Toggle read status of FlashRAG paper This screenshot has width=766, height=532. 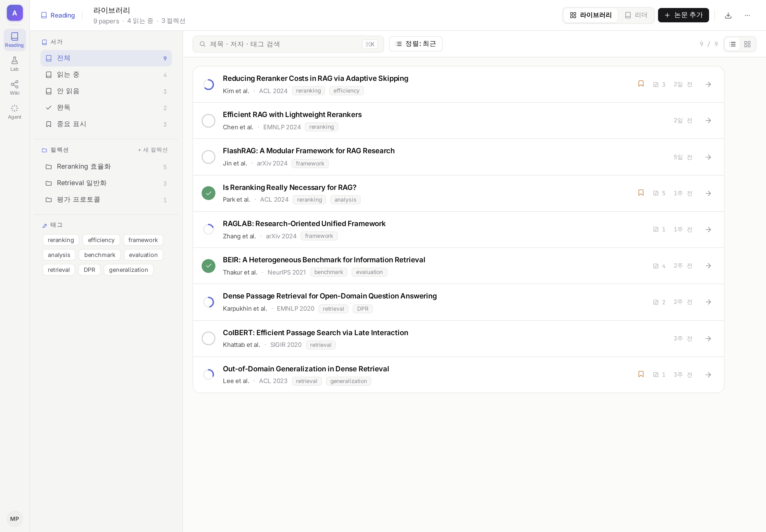[x=208, y=157]
